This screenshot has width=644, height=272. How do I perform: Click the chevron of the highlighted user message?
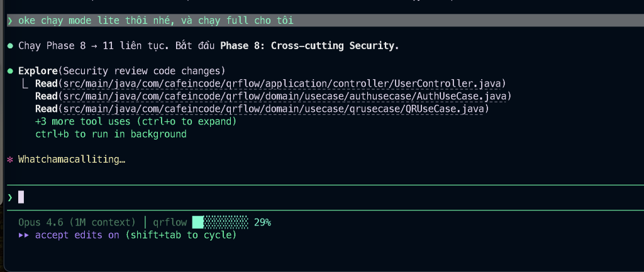pyautogui.click(x=10, y=21)
